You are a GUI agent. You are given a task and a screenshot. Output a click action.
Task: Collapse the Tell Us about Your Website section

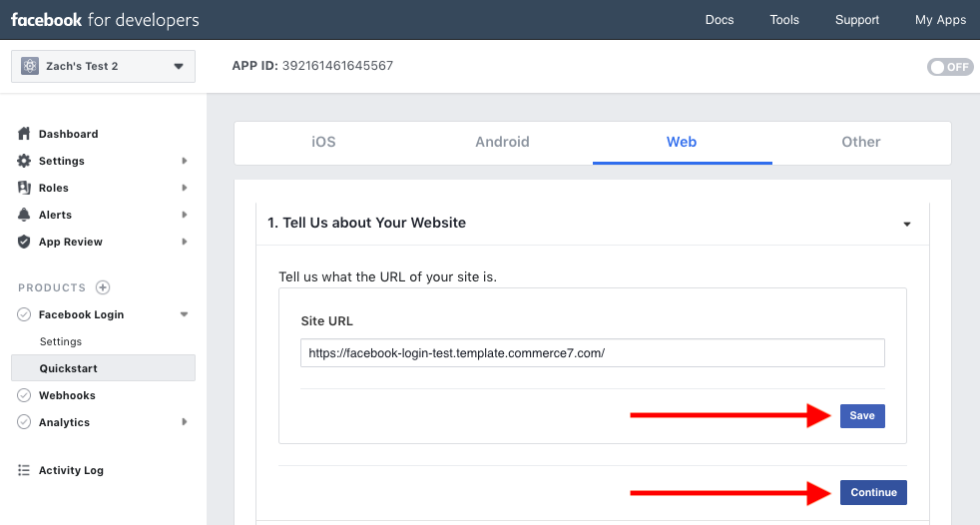pos(907,224)
